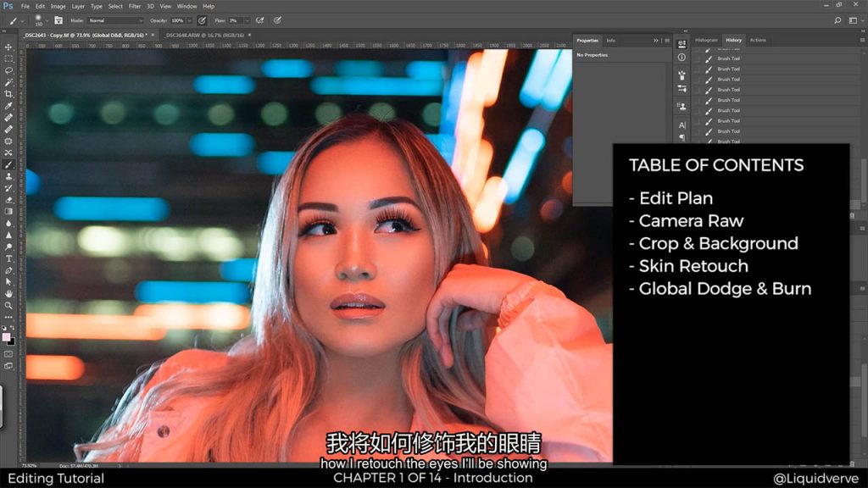
Task: Open the Image menu
Action: coord(58,6)
